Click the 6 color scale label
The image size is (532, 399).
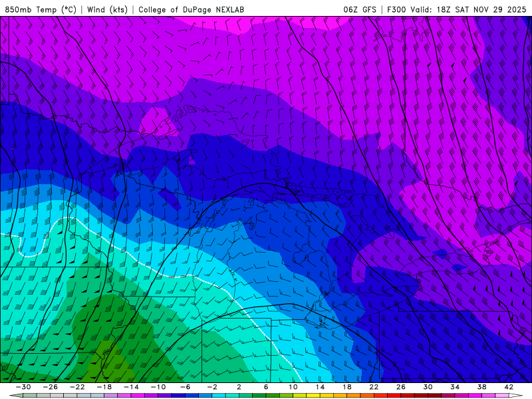[x=266, y=387]
